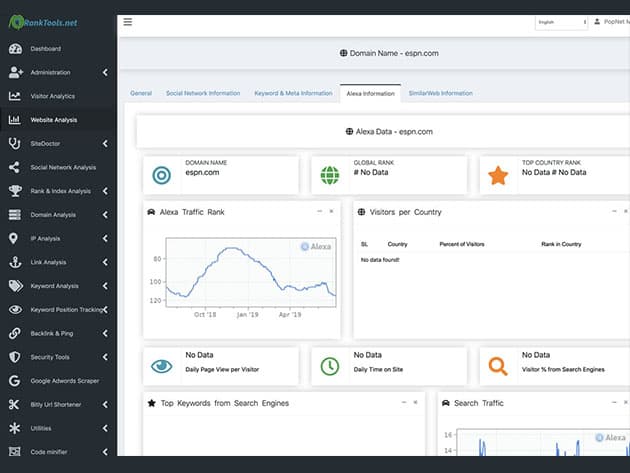Open the English language dropdown
630x473 pixels.
[561, 22]
